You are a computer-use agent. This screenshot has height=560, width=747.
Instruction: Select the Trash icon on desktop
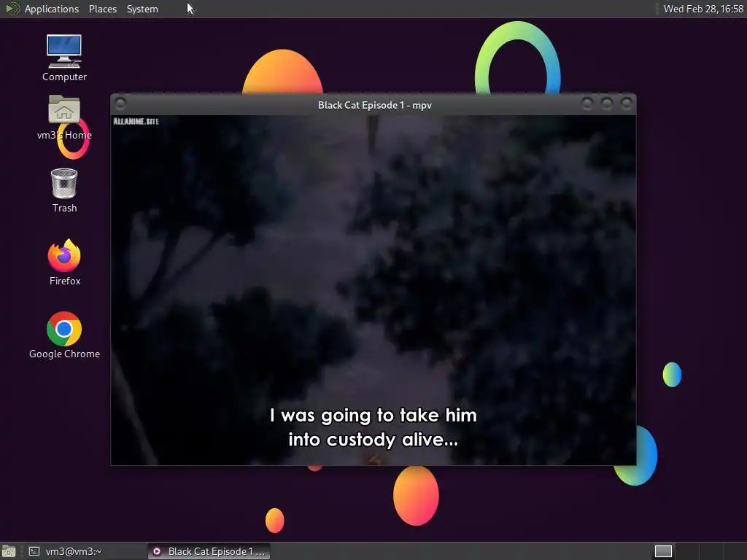coord(64,190)
